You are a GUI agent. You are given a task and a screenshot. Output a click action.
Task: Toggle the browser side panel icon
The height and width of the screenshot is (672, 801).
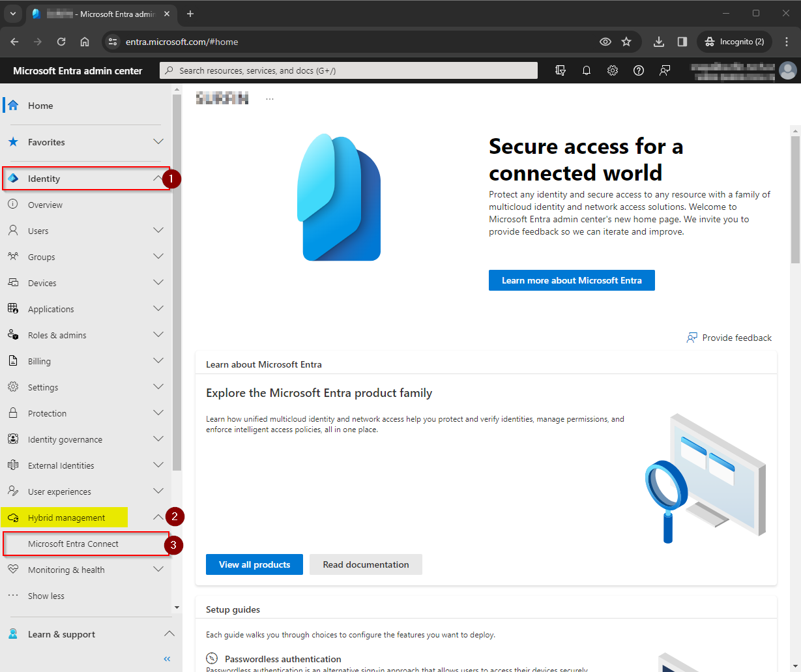coord(682,42)
